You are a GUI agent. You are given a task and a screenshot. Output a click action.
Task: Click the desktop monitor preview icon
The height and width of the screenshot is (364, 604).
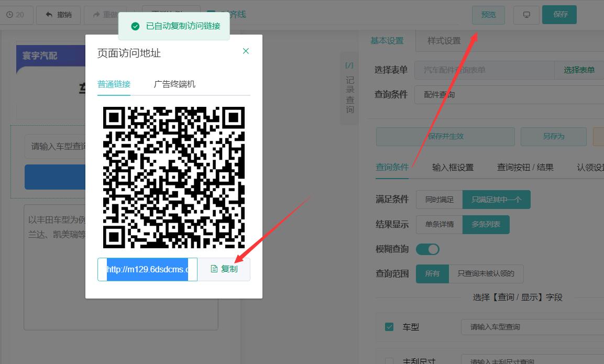tap(526, 15)
